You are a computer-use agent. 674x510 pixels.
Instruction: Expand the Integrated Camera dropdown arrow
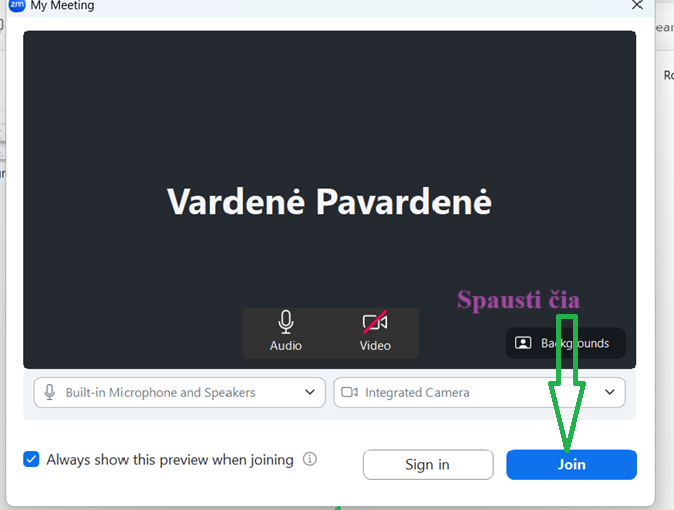tap(610, 392)
